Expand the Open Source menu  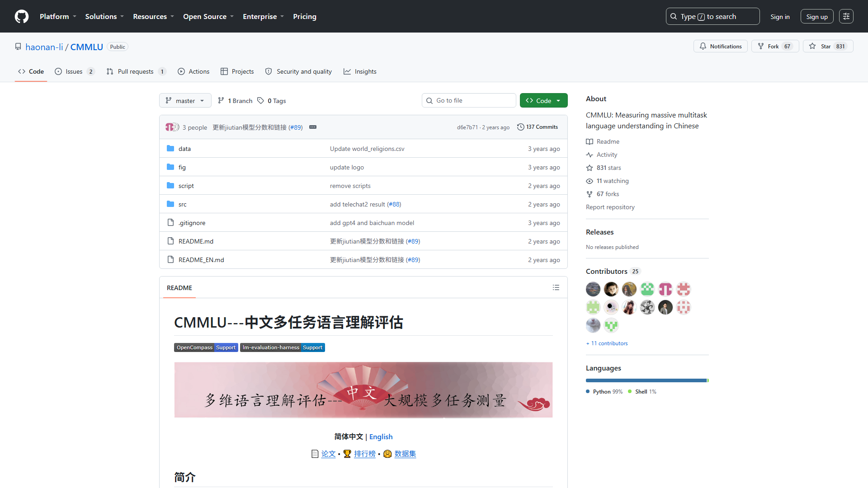point(208,16)
